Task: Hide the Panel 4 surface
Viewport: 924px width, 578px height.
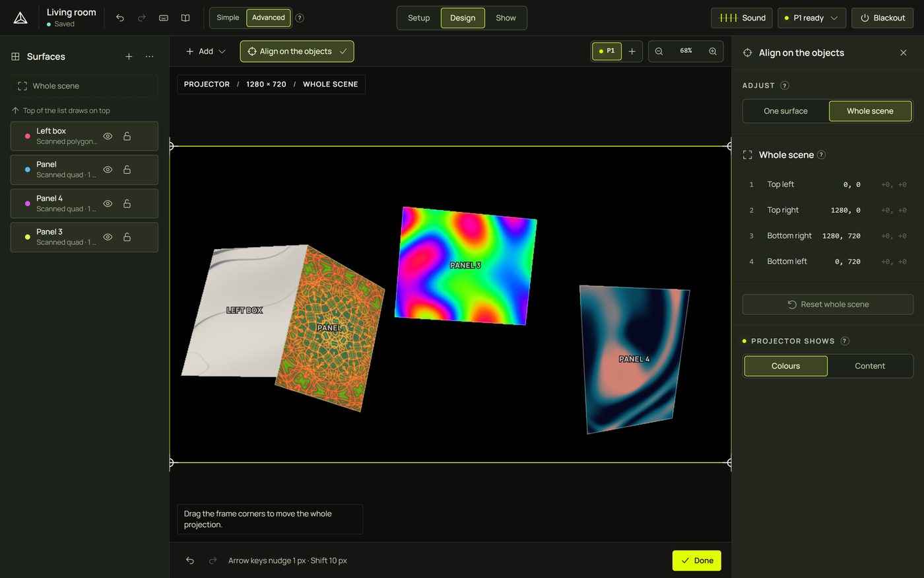Action: (x=108, y=203)
